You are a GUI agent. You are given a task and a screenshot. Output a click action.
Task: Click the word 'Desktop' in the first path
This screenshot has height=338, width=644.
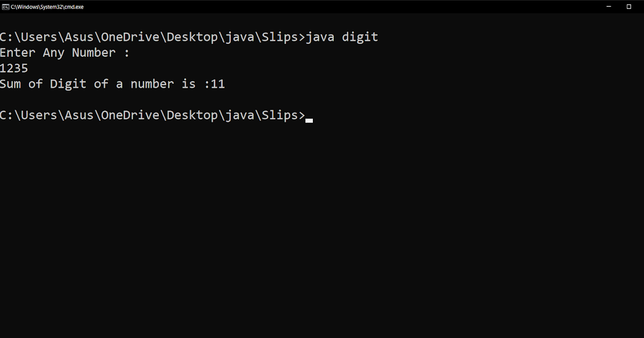click(192, 37)
